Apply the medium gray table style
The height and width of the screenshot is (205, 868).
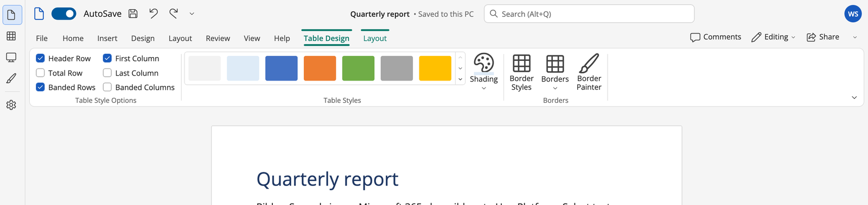pos(397,69)
